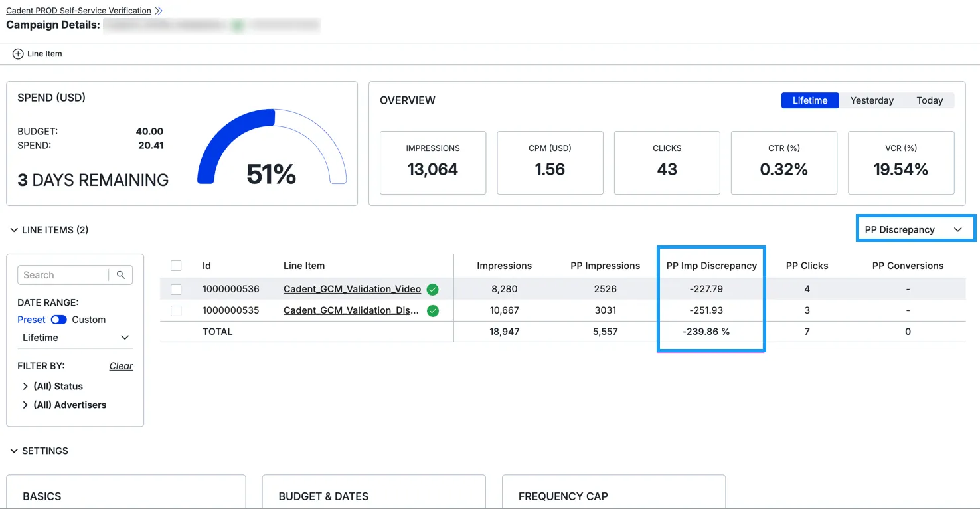The width and height of the screenshot is (980, 509).
Task: Click the VCR (%) 19.54% overview card
Action: 901,163
